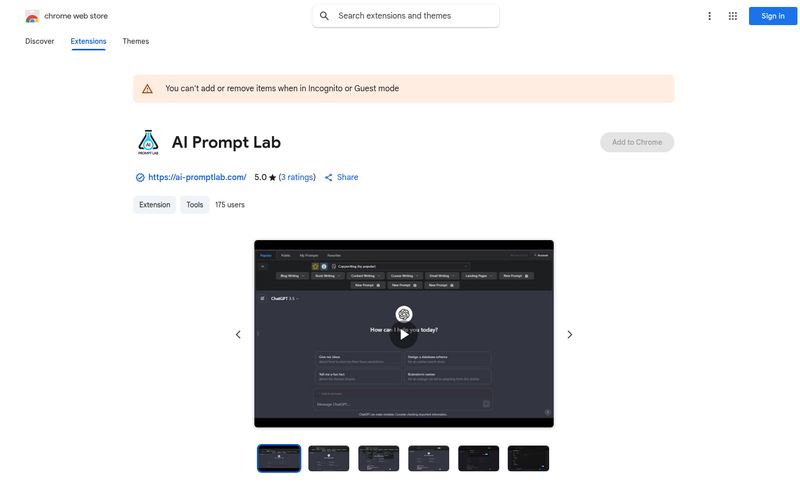The width and height of the screenshot is (800, 496).
Task: Click the Sign in button
Action: click(x=772, y=16)
